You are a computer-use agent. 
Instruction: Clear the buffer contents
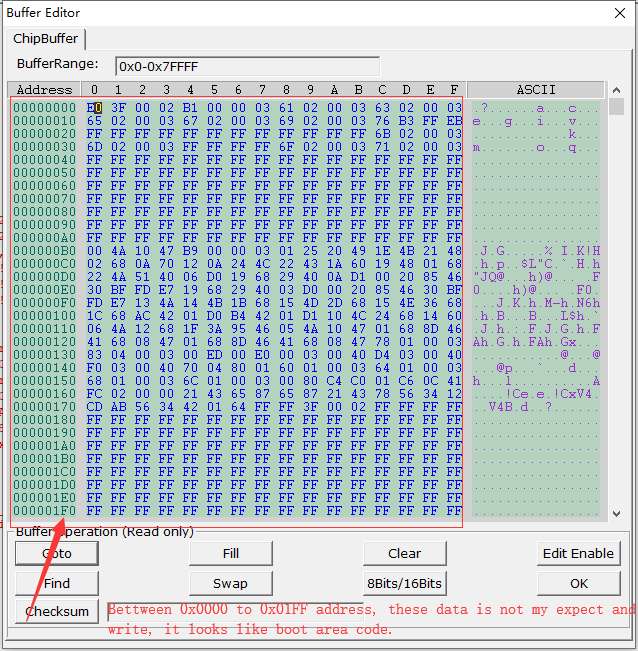click(405, 553)
